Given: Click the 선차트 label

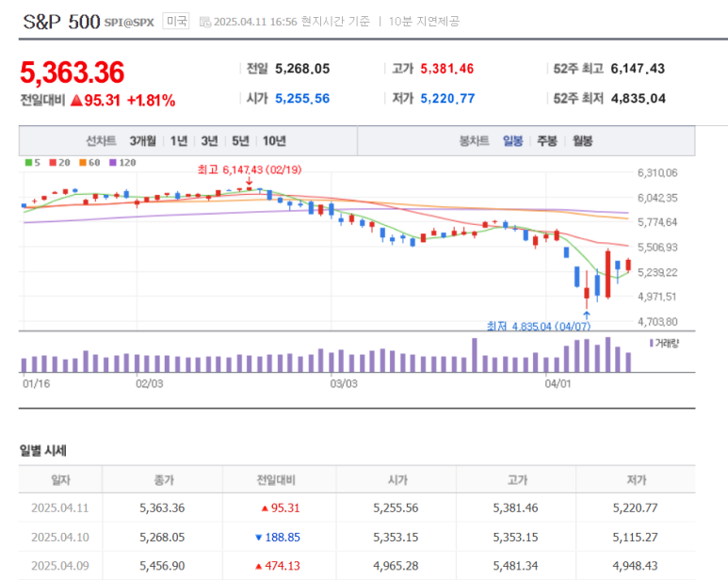Looking at the screenshot, I should [101, 141].
